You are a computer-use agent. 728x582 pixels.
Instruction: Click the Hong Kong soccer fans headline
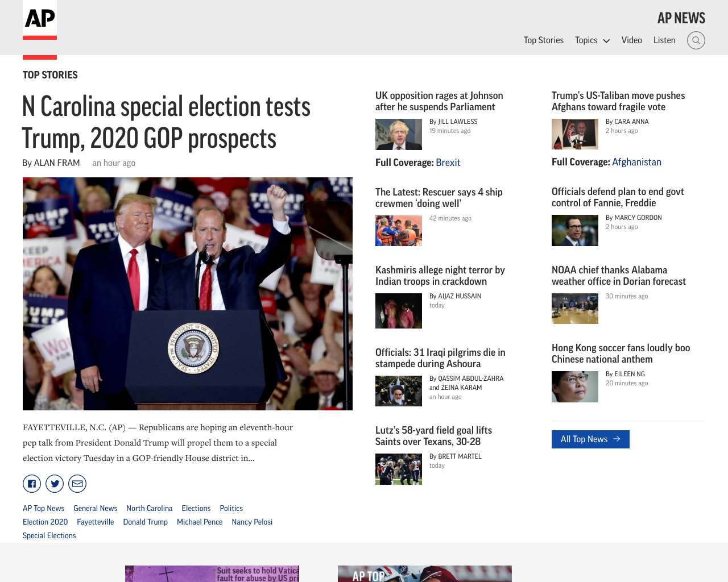pos(621,354)
